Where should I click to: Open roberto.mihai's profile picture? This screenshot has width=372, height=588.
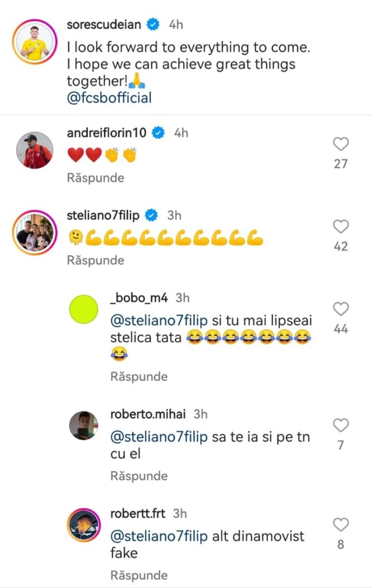pos(83,425)
